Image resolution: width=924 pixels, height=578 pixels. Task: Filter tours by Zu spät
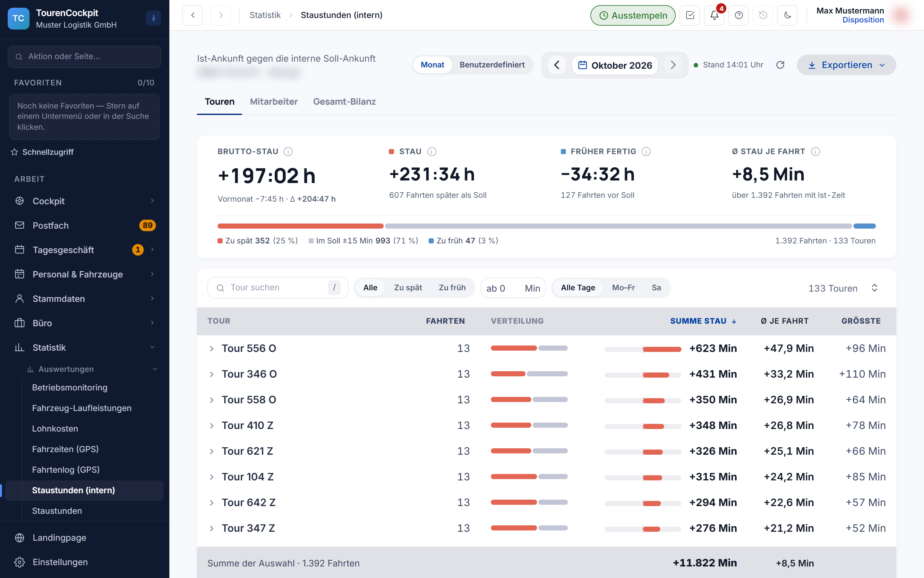[x=408, y=288]
